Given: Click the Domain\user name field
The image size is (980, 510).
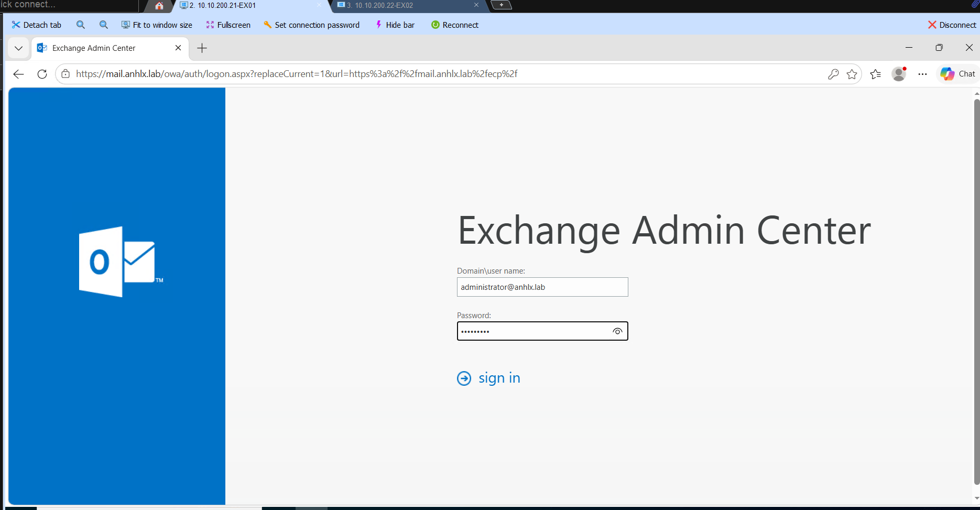Looking at the screenshot, I should 542,287.
